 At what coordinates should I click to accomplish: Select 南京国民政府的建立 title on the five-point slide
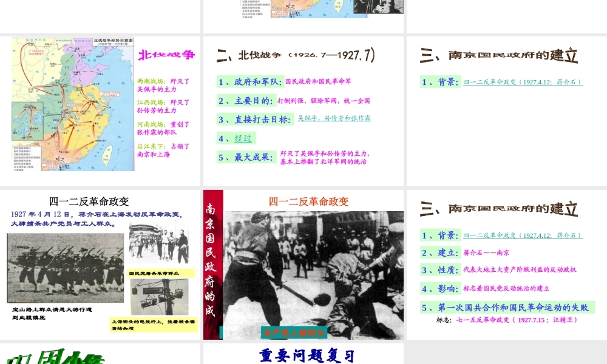[x=499, y=209]
